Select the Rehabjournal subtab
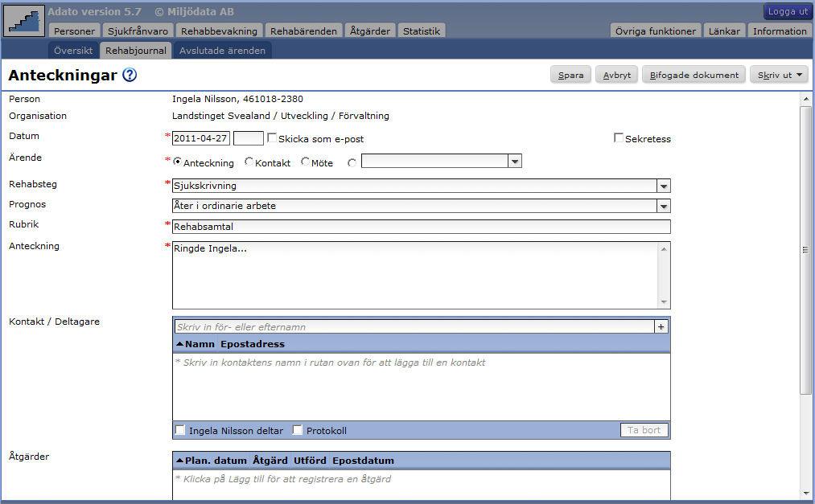The image size is (815, 504). coord(136,51)
